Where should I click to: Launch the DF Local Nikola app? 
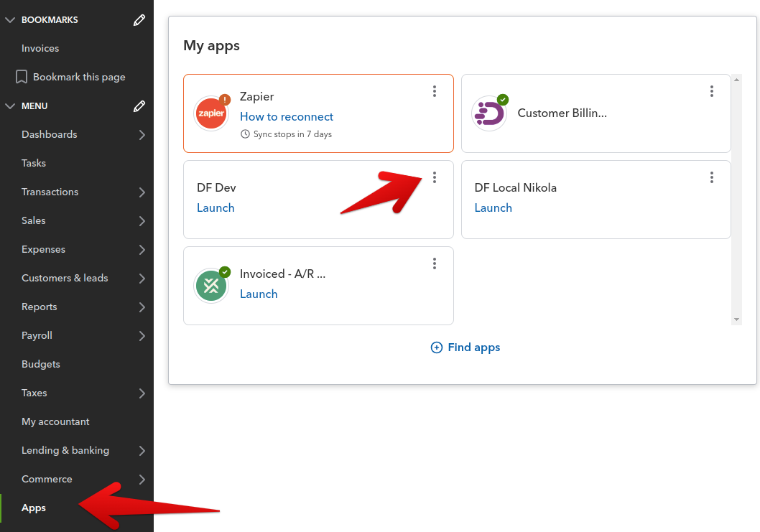493,208
